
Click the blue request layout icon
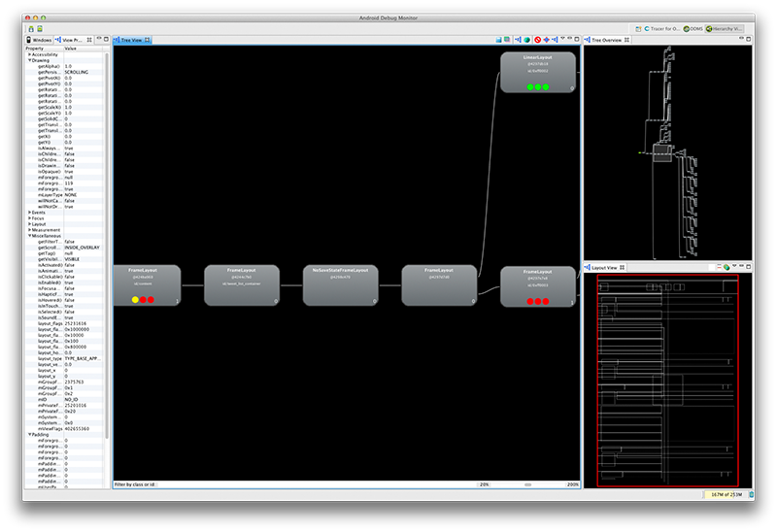[546, 40]
